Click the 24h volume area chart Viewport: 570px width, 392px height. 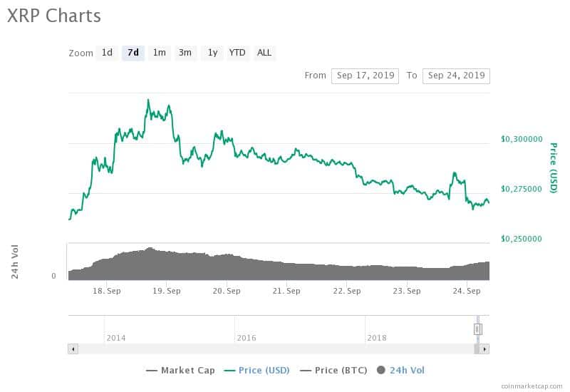pyautogui.click(x=279, y=264)
